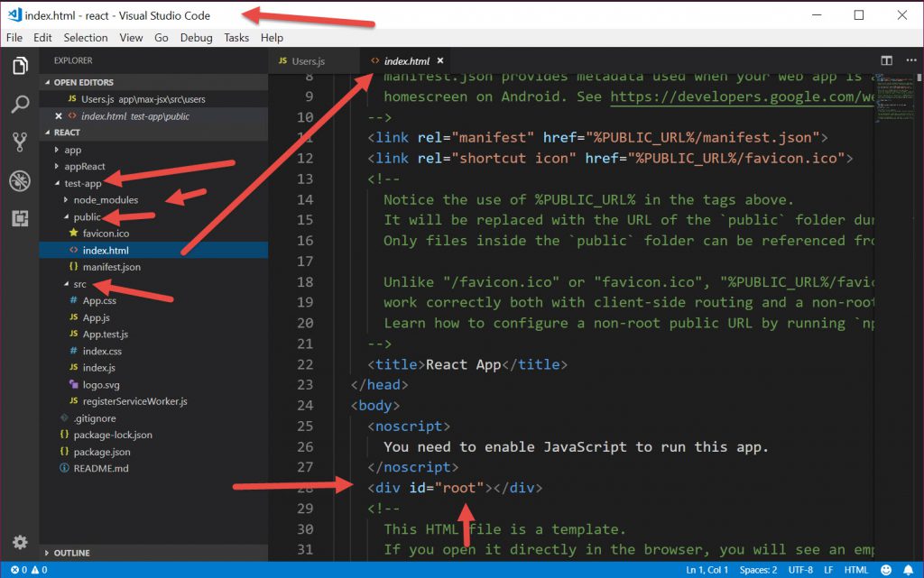Viewport: 924px width, 578px height.
Task: Open the Explorer view in activity bar
Action: click(x=19, y=66)
